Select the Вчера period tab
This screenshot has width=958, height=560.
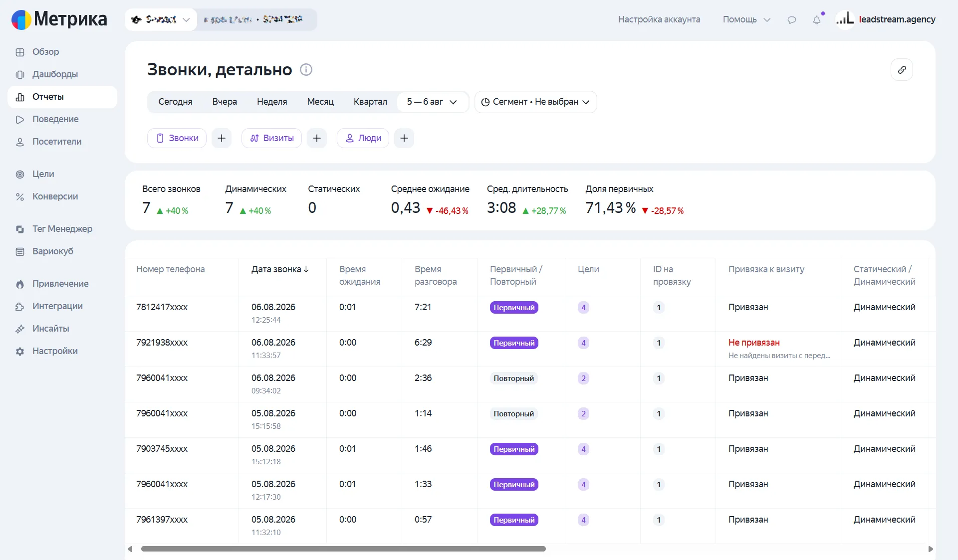click(225, 102)
